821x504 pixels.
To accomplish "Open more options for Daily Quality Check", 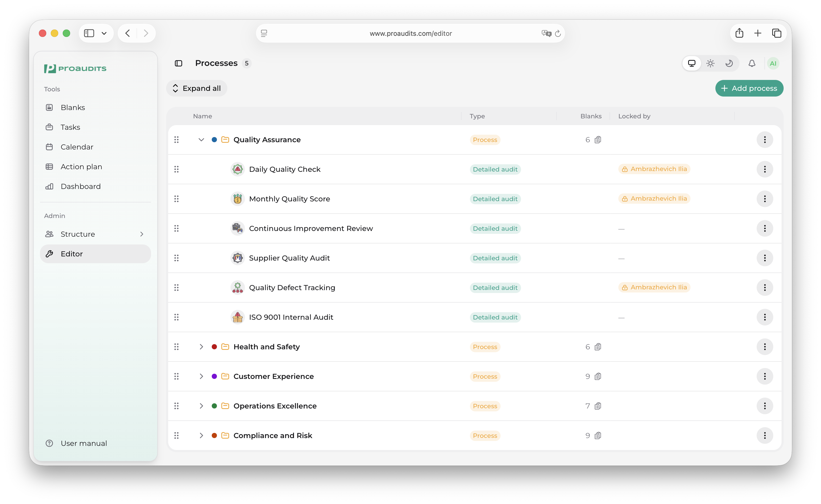I will pyautogui.click(x=765, y=169).
